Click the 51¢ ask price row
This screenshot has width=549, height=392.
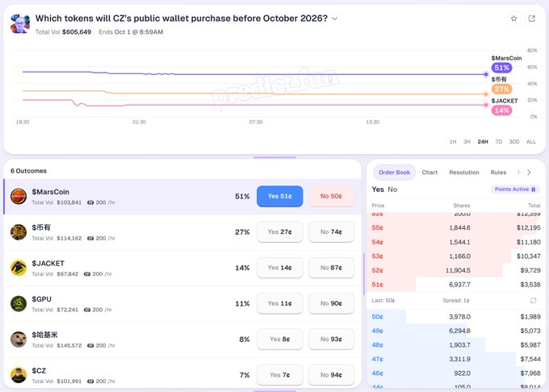click(456, 285)
